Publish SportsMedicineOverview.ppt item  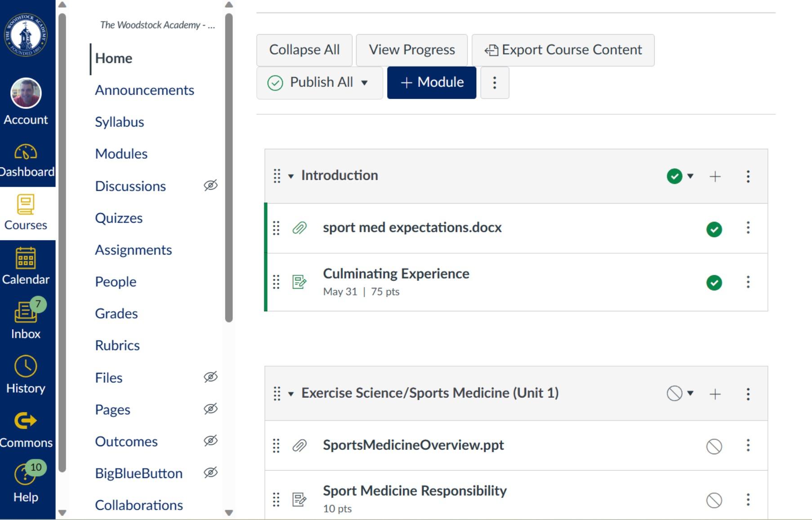[714, 447]
